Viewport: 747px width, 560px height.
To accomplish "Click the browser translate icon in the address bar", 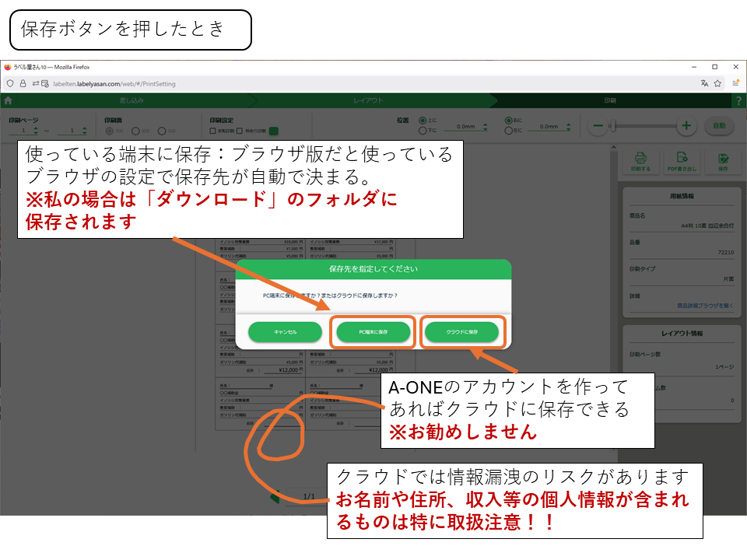I will pos(704,83).
